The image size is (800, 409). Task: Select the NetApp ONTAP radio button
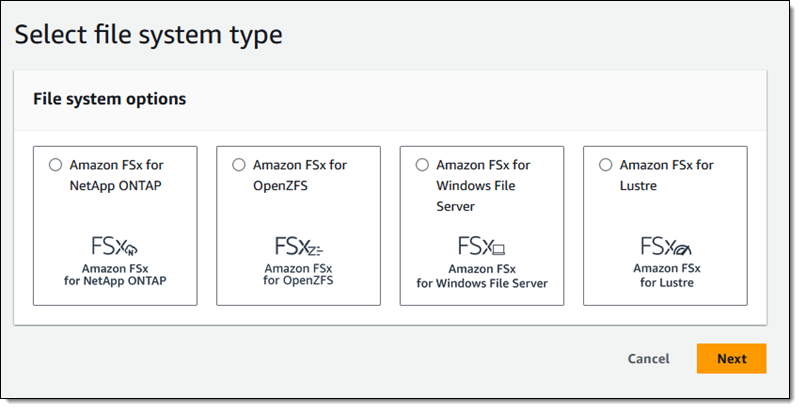coord(55,165)
